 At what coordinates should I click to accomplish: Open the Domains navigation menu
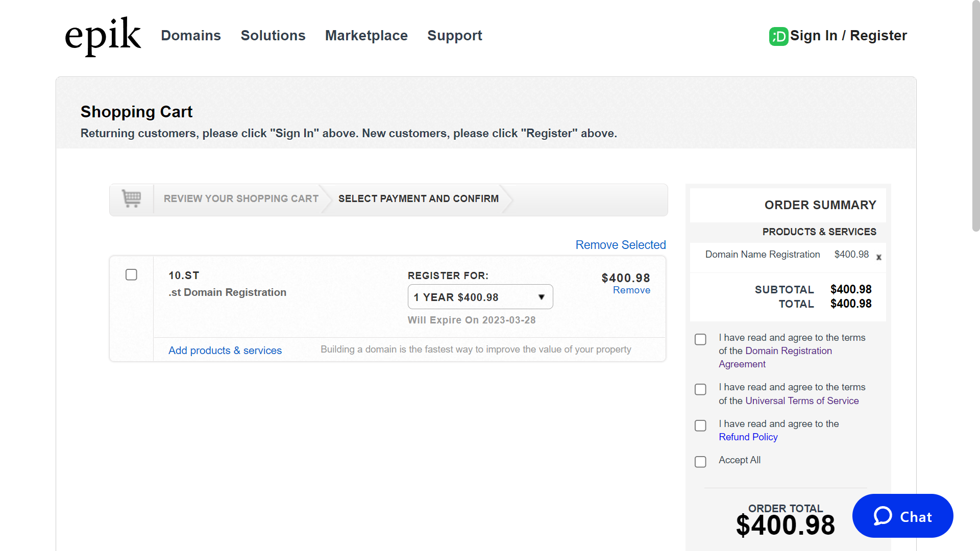tap(190, 36)
